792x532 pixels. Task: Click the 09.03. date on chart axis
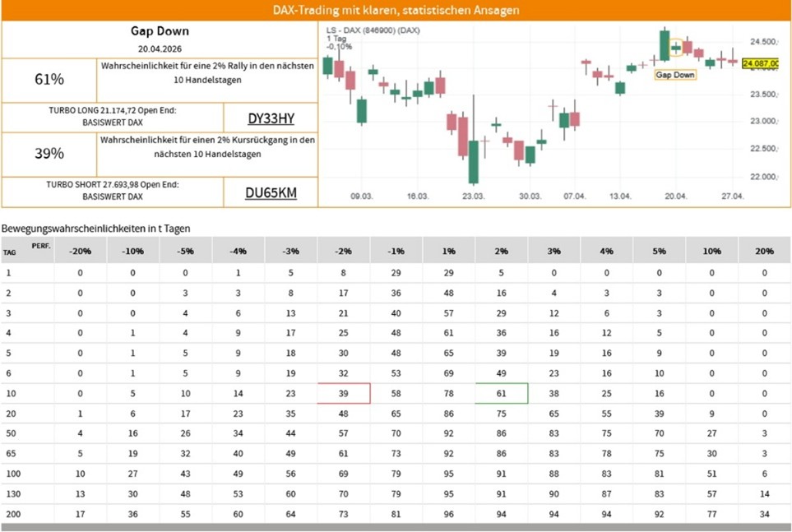362,197
